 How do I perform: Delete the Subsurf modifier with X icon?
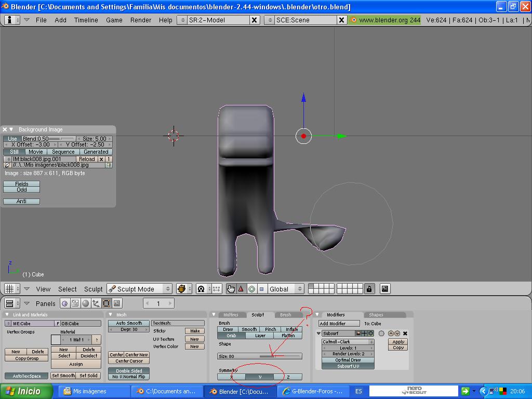(405, 334)
